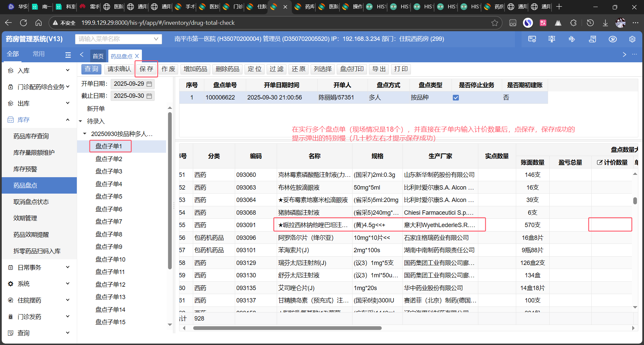Screen dimensions: 644x345
Task: Open 效期管理 in the sidebar
Action: click(25, 218)
